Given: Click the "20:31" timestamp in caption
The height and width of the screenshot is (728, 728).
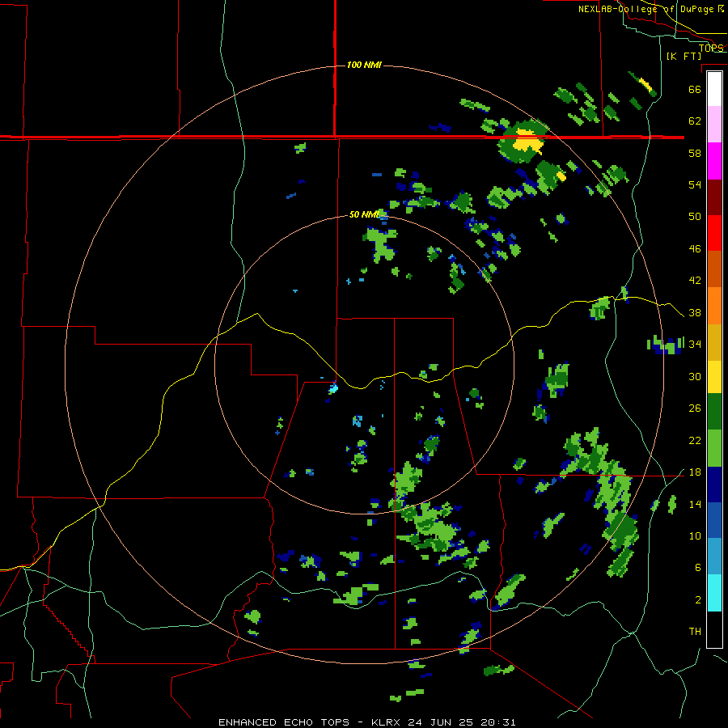Looking at the screenshot, I should coord(497,722).
